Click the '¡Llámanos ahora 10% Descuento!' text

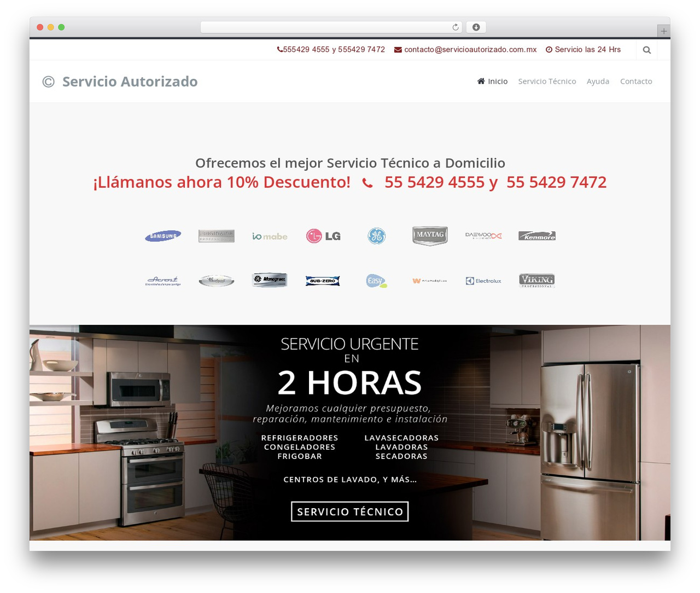tap(221, 182)
